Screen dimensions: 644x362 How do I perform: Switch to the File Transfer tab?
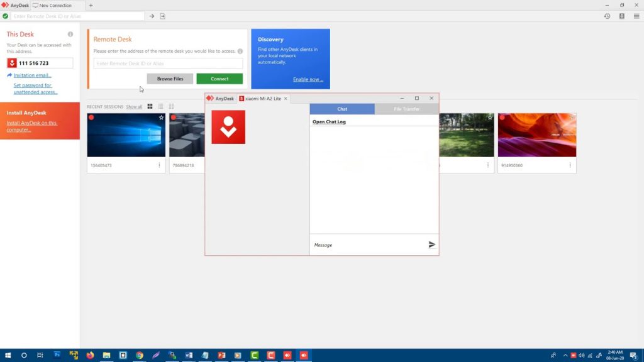tap(406, 109)
